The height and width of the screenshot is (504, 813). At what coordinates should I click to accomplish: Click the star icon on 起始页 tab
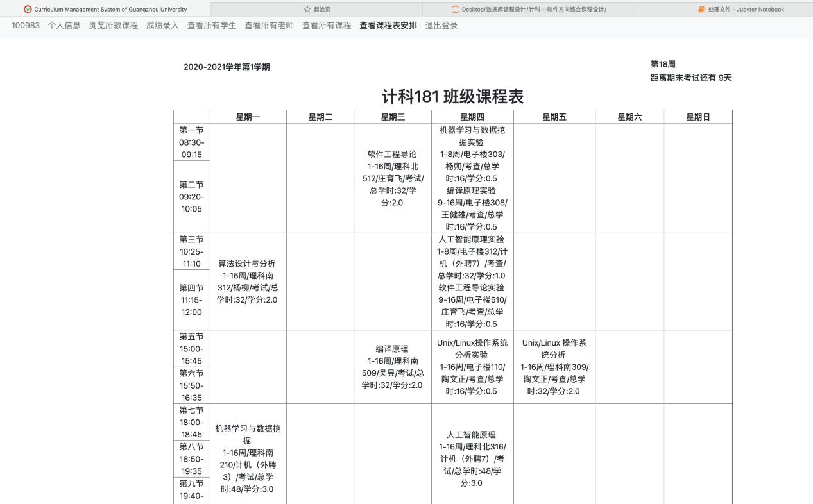point(307,9)
